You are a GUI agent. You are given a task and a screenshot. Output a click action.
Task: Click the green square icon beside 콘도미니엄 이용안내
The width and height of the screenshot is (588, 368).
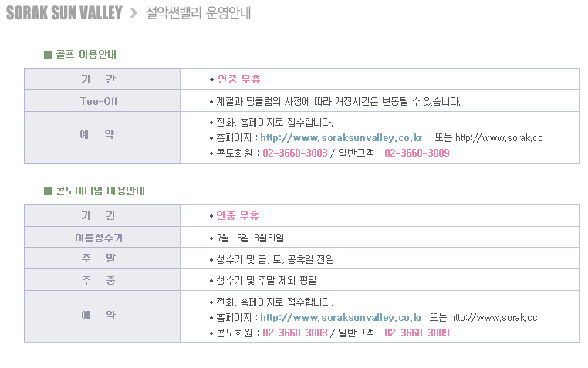(48, 191)
